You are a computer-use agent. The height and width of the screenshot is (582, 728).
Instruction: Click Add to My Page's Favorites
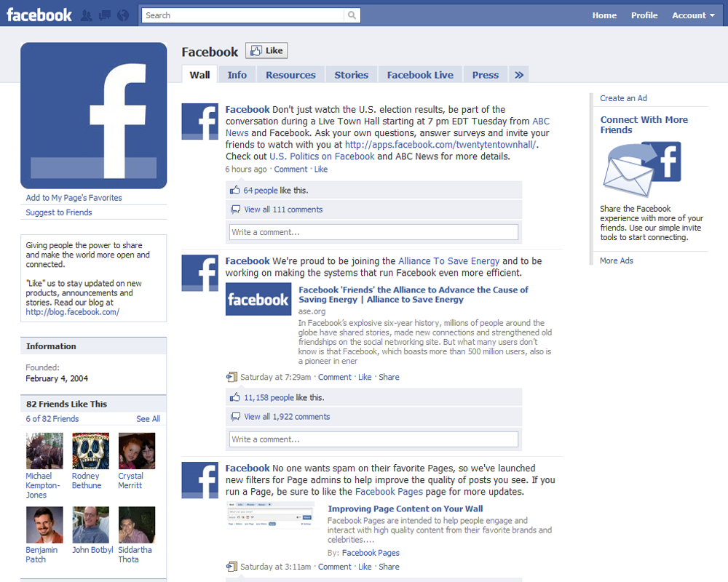[74, 198]
